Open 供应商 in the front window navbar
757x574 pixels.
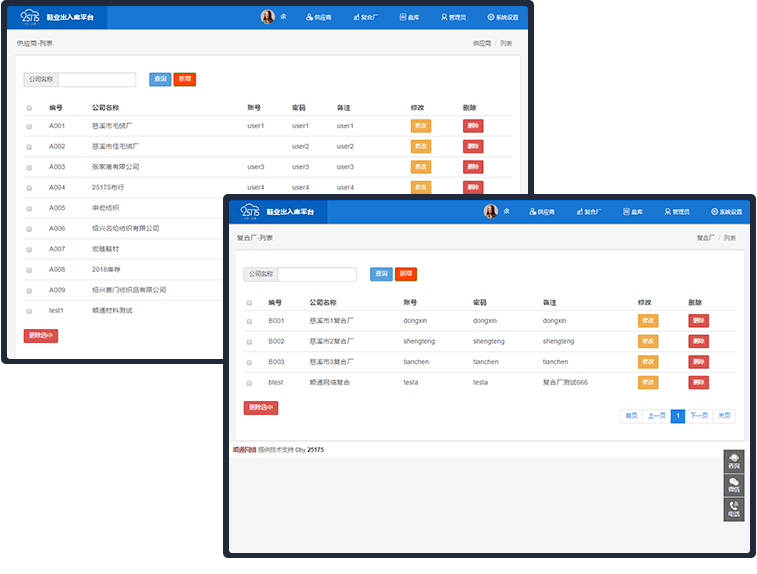[541, 212]
